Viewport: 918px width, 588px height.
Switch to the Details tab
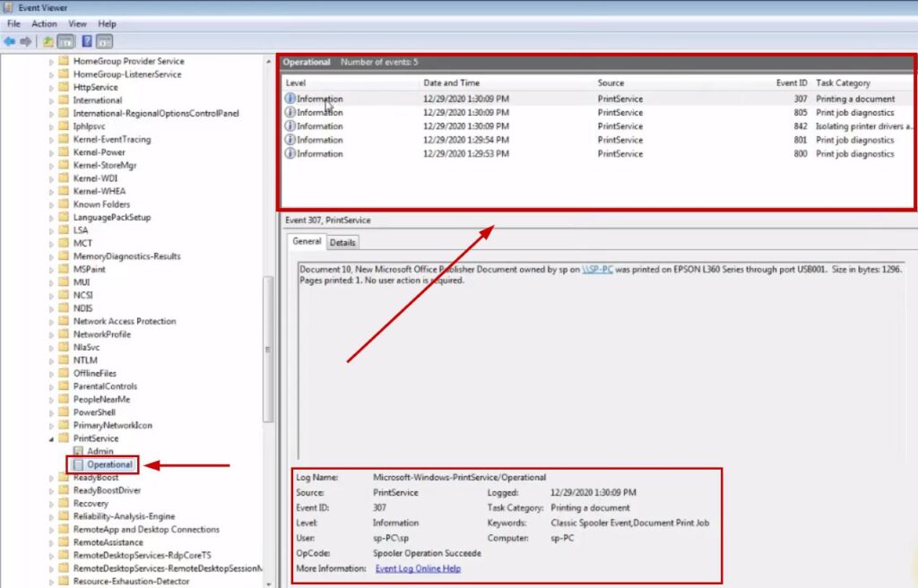[342, 243]
